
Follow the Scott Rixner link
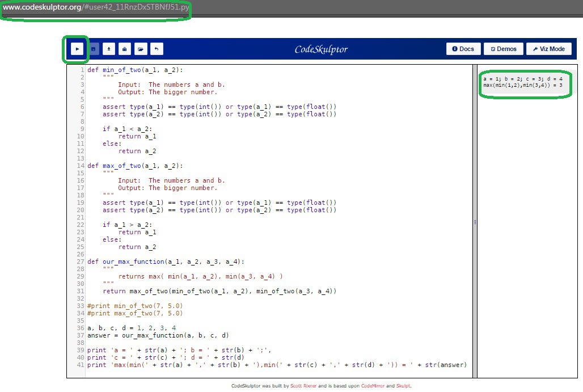[303, 386]
